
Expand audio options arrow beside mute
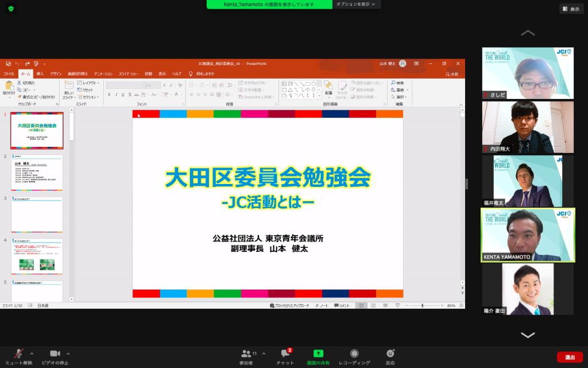pyautogui.click(x=32, y=353)
